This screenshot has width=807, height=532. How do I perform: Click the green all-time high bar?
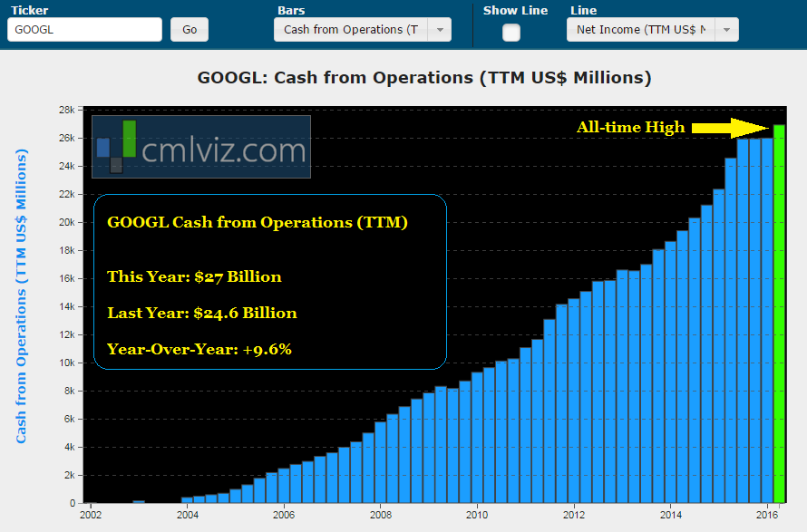pos(779,314)
